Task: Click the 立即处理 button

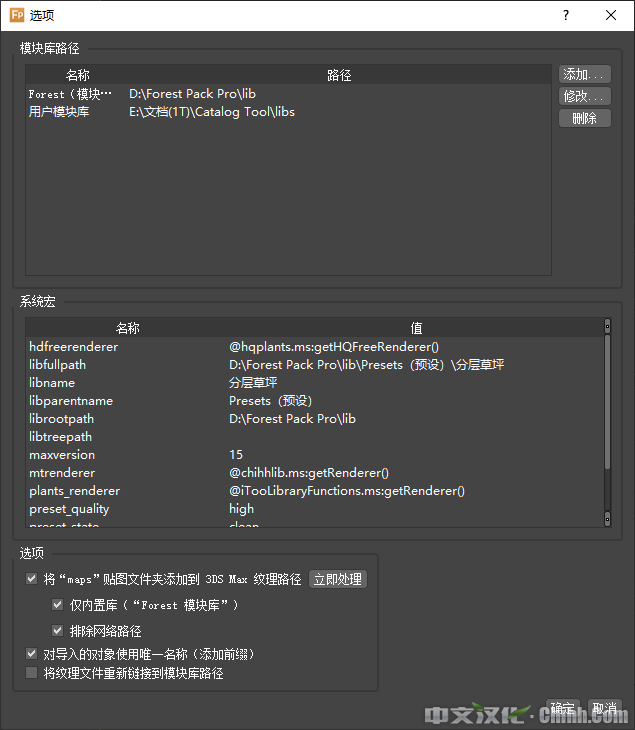Action: point(337,579)
